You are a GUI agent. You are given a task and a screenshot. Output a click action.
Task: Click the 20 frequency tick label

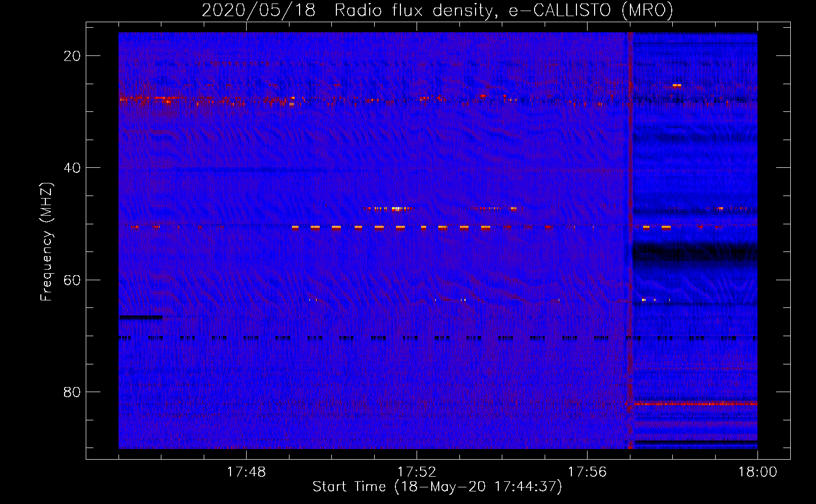(72, 56)
